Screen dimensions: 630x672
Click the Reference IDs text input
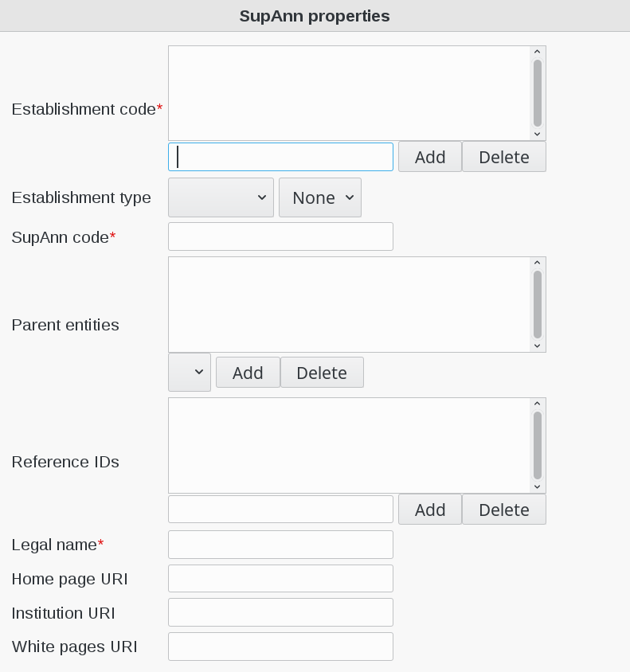tap(280, 509)
